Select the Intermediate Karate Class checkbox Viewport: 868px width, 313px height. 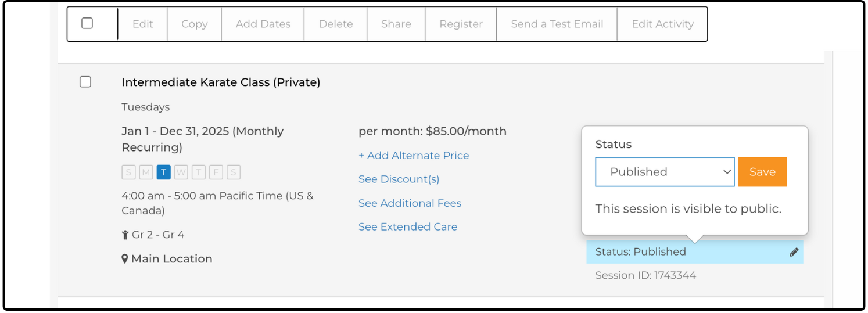pyautogui.click(x=85, y=82)
